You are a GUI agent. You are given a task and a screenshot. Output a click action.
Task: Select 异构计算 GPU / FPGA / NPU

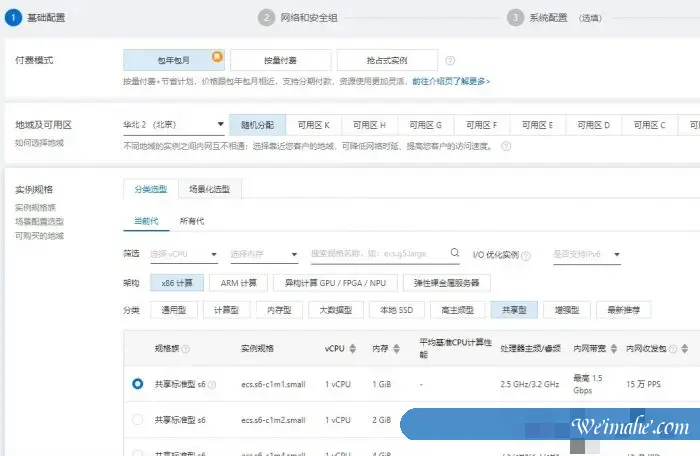[335, 283]
